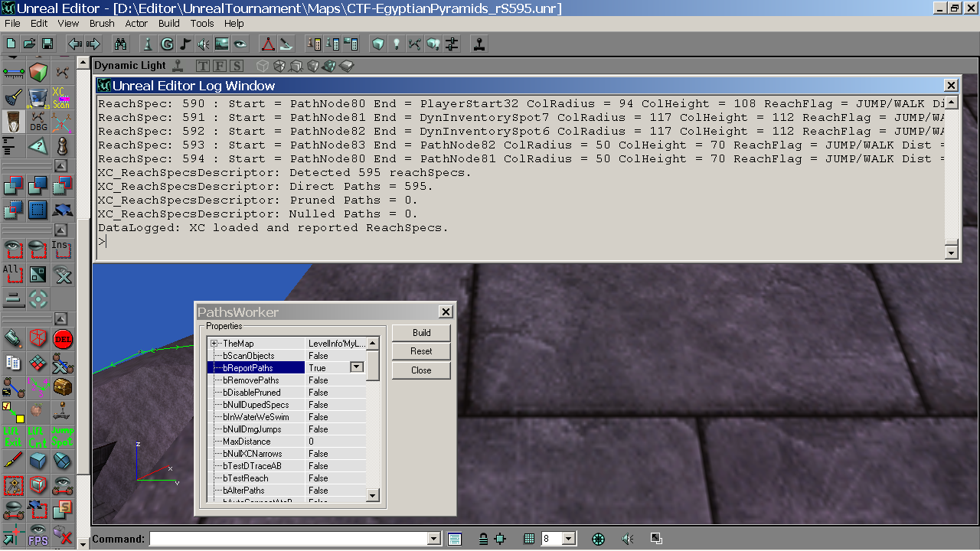Click the Build Lighting bulb icon

pos(396,44)
